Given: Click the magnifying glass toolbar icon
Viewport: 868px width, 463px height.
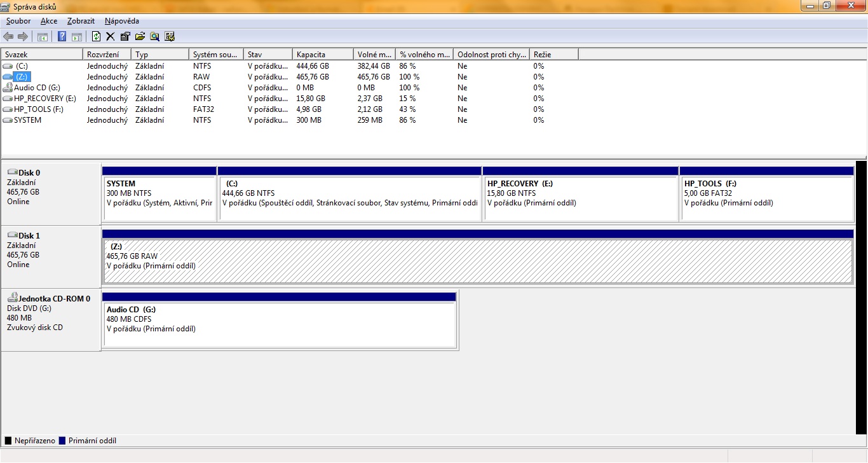Looking at the screenshot, I should tap(154, 37).
